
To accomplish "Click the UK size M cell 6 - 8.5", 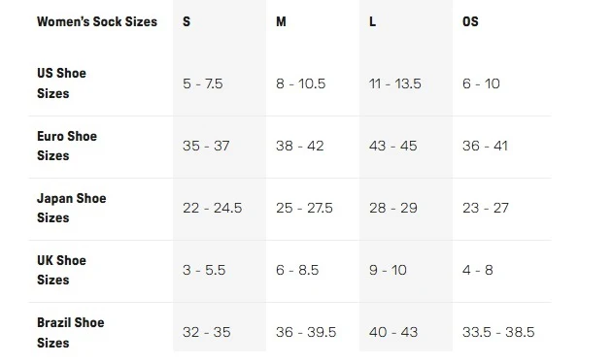I will click(x=297, y=270).
